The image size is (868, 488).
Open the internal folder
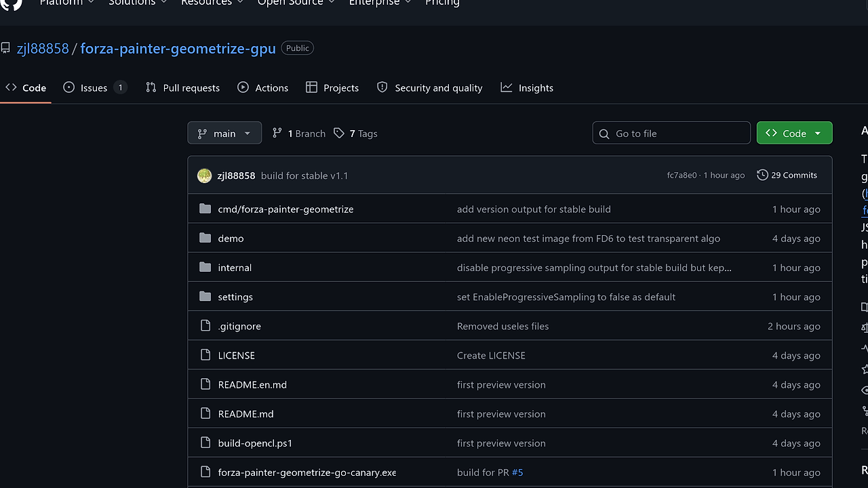pos(235,267)
